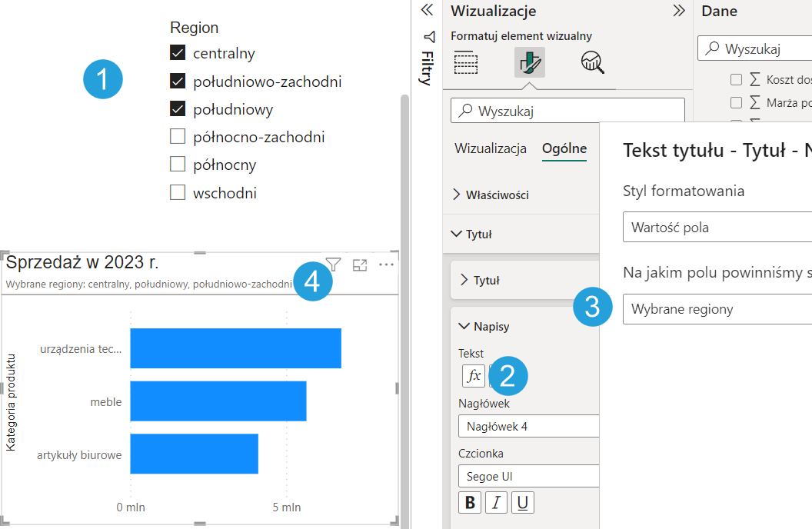Switch to the Wizualizacja tab
The image size is (812, 529).
coord(491,148)
